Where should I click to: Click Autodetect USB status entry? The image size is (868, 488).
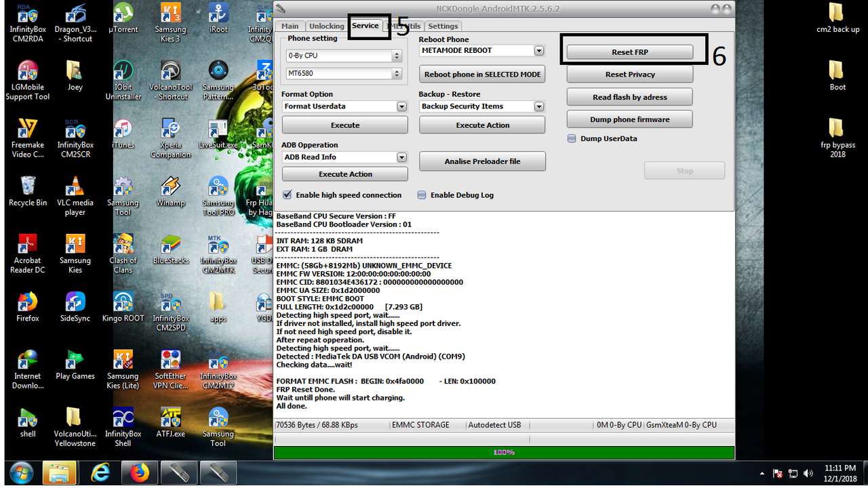pyautogui.click(x=494, y=425)
